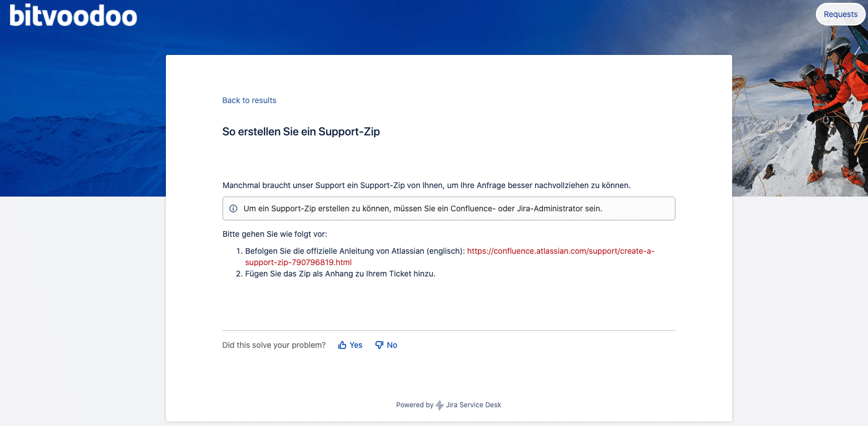
Task: Mark the article as helpful with Yes
Action: pos(350,344)
